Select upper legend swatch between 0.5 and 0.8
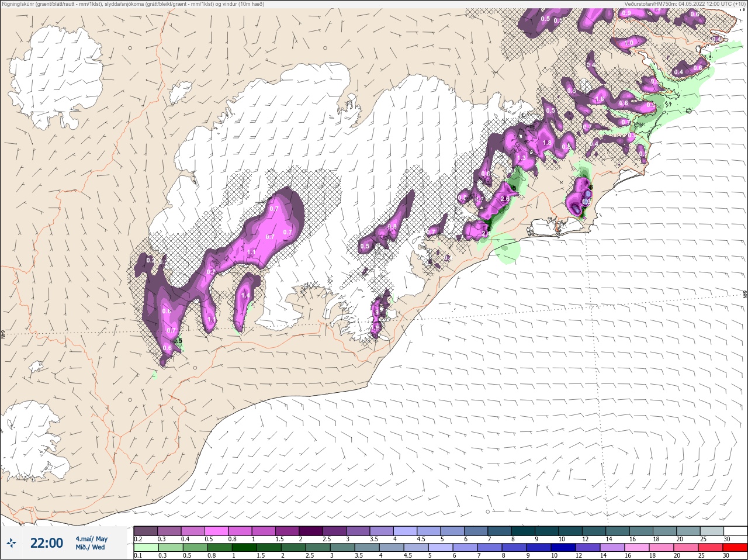748x560 pixels. [216, 531]
